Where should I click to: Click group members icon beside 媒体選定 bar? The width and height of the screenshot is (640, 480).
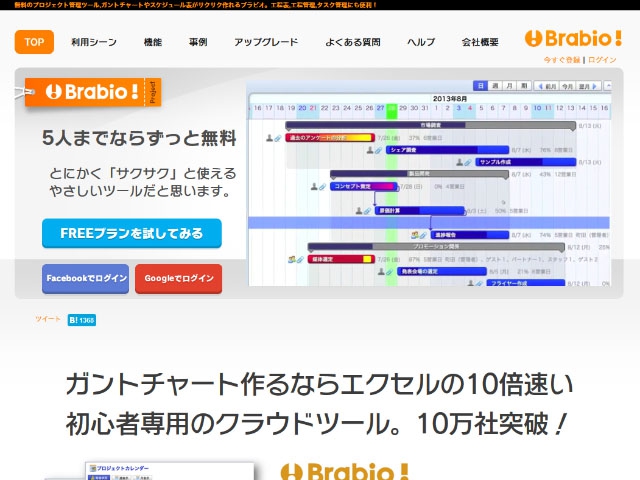(x=291, y=259)
